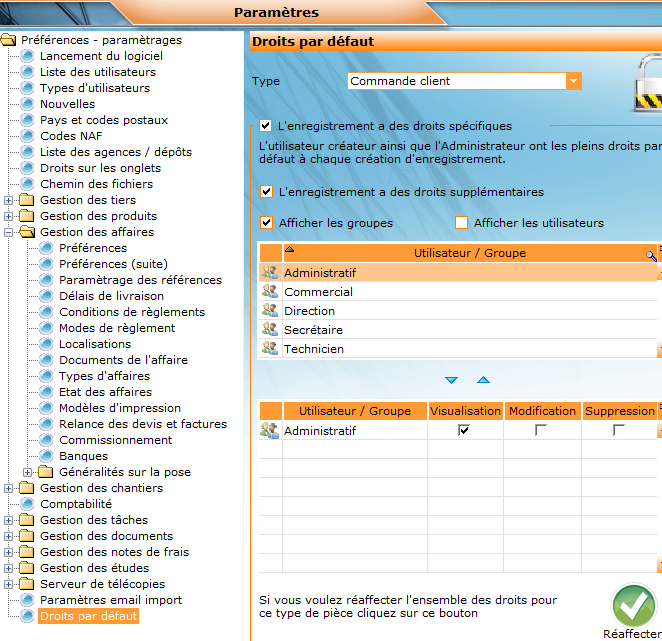Viewport: 662px width, 641px height.
Task: Expand the Gestion des chantiers node
Action: [x=8, y=488]
